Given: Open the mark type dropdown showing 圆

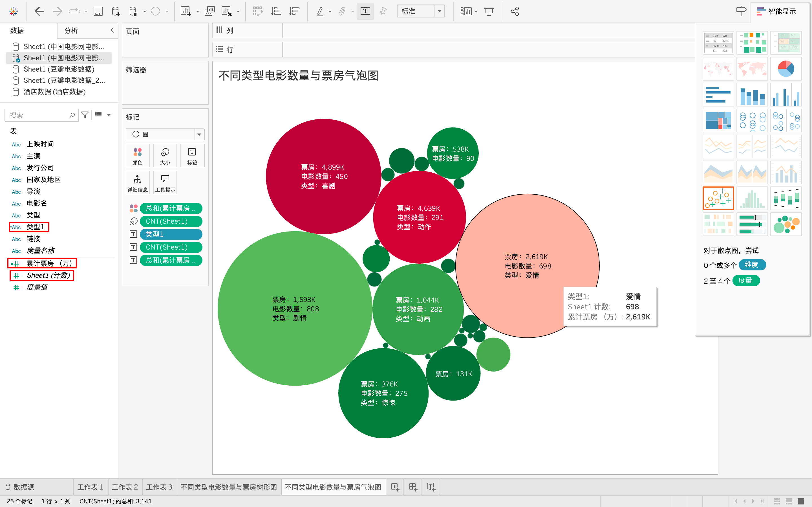Looking at the screenshot, I should point(165,134).
